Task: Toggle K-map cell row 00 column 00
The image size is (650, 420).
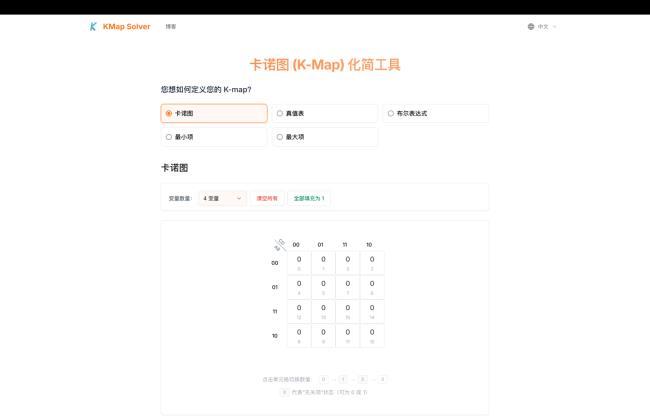Action: tap(299, 263)
